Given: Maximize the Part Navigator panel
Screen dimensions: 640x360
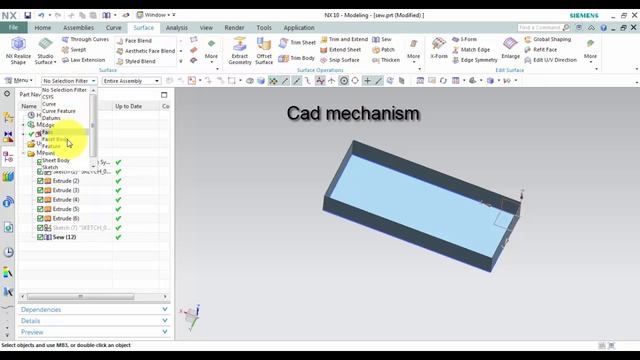Looking at the screenshot, I should (164, 95).
